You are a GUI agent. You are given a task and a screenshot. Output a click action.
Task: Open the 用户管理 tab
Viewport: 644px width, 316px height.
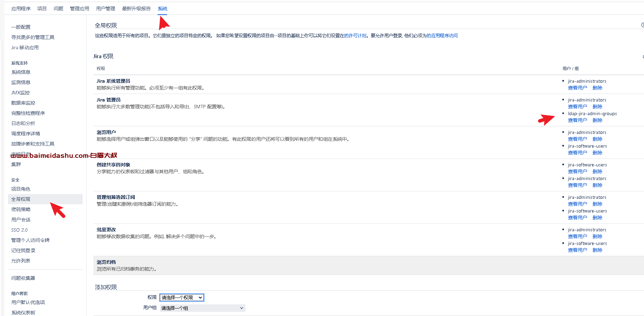(106, 9)
